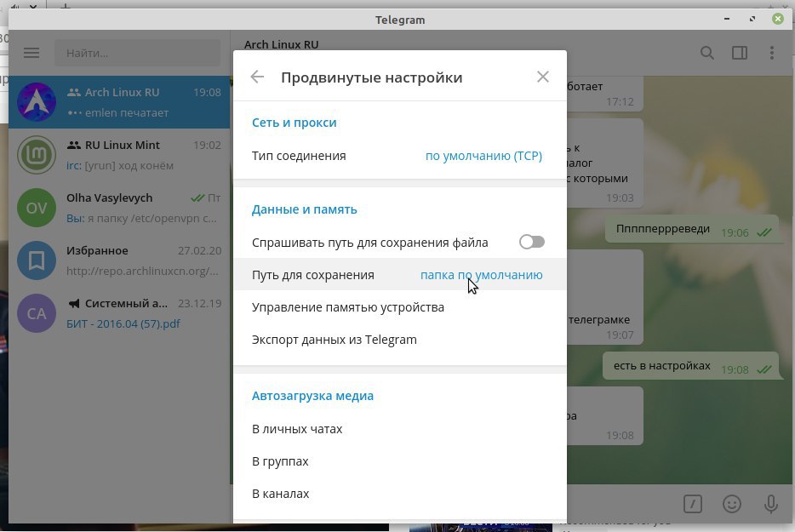Open the three-dot chat options menu
Screen dimensions: 795x532
[x=772, y=53]
